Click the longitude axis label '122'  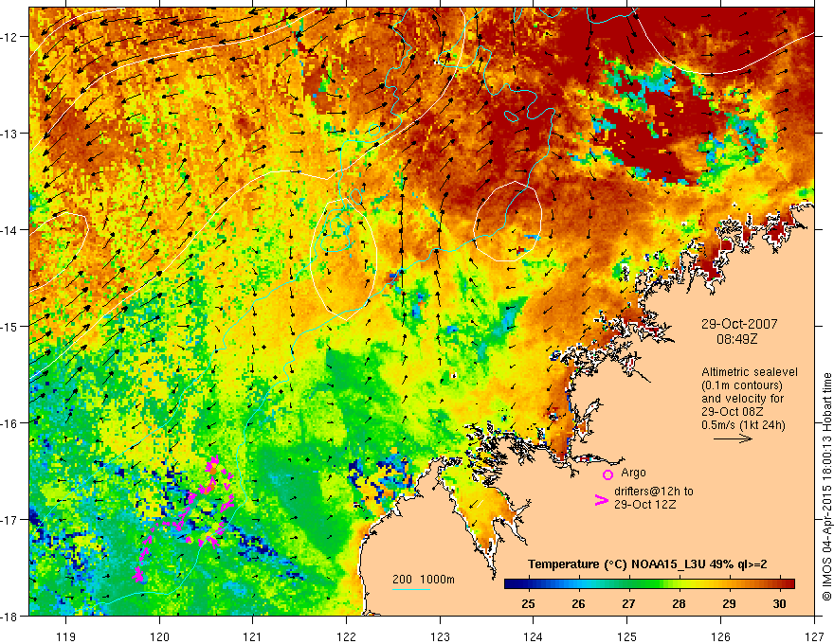point(346,636)
